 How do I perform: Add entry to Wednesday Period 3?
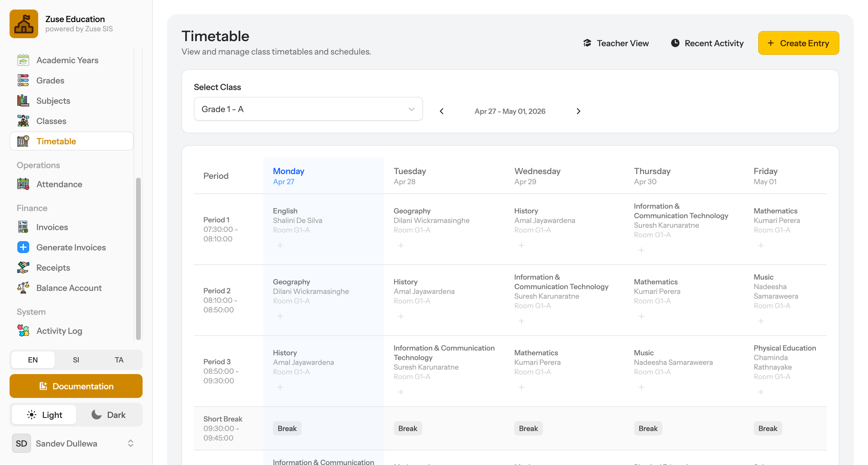[x=521, y=387]
